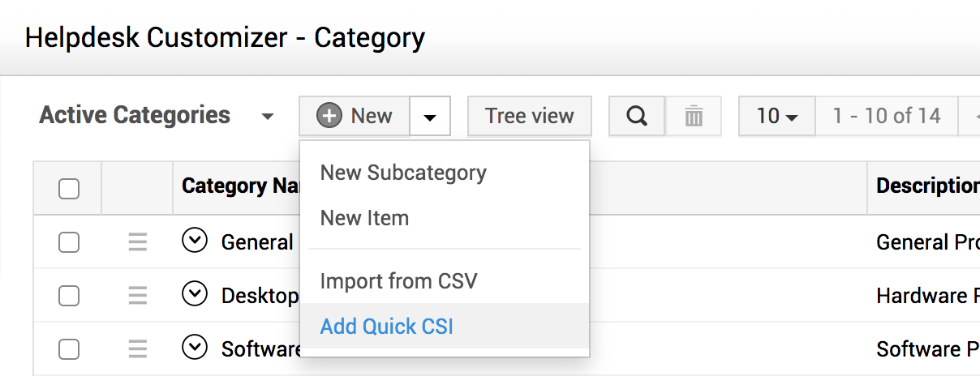Viewport: 980px width, 376px height.
Task: Click the drag handle for Software row
Action: click(x=138, y=348)
